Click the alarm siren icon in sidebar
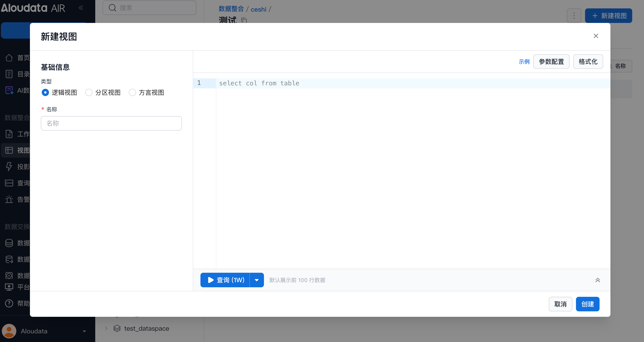The height and width of the screenshot is (342, 644). (9, 199)
